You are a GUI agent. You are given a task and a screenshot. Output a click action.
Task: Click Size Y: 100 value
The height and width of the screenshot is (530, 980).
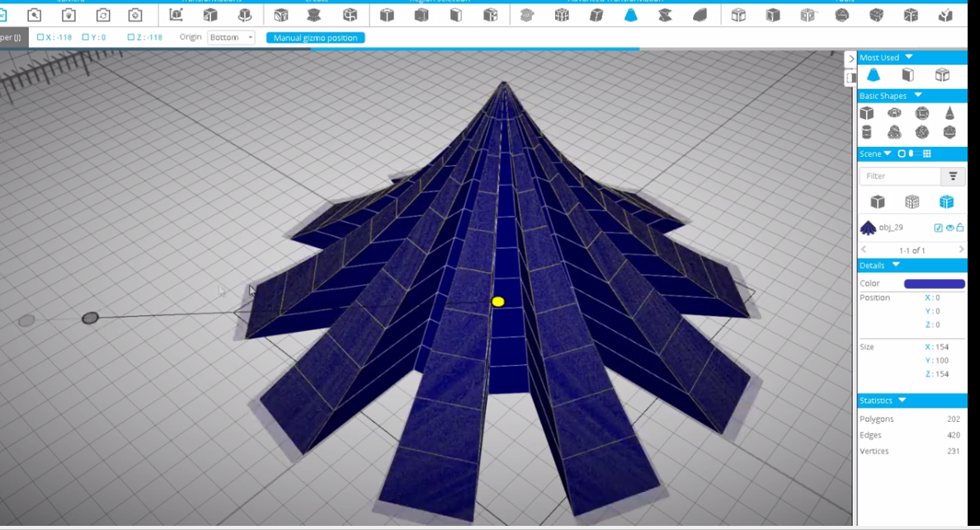click(937, 361)
